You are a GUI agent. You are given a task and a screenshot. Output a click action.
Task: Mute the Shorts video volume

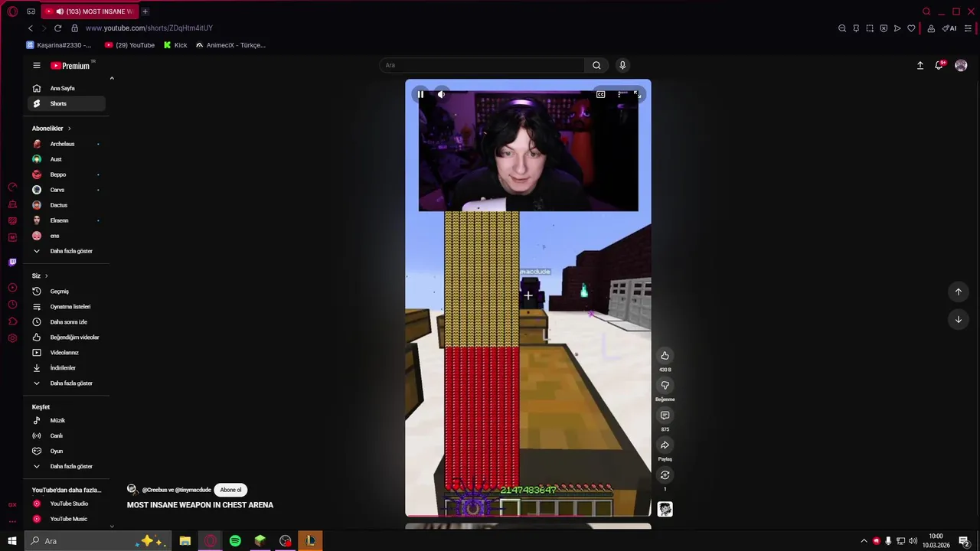click(x=441, y=94)
